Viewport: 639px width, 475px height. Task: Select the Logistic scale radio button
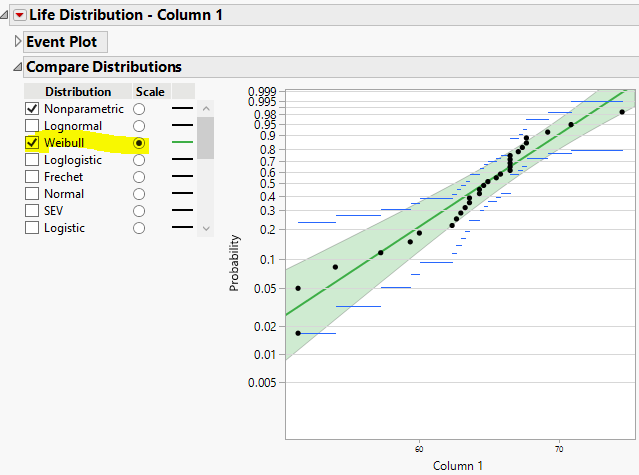[139, 228]
